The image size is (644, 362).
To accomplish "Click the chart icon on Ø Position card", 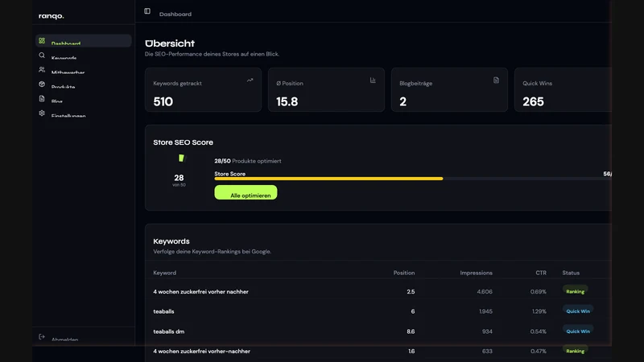I will pos(373,80).
